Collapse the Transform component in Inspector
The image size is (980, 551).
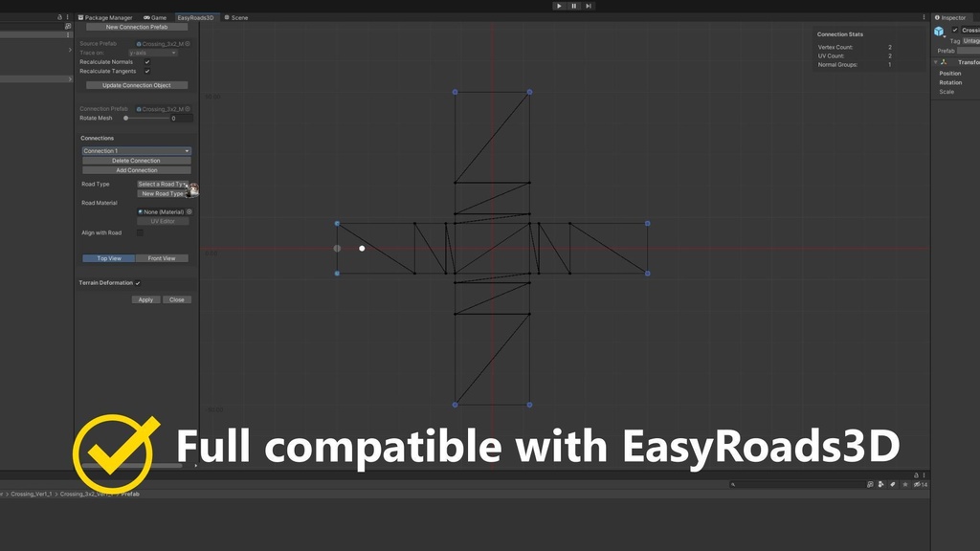(x=934, y=62)
